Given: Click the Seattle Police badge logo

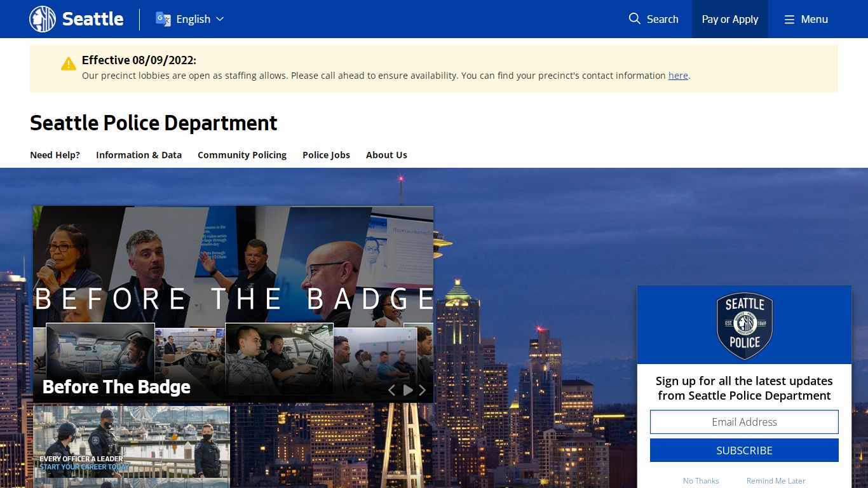Looking at the screenshot, I should [x=744, y=326].
